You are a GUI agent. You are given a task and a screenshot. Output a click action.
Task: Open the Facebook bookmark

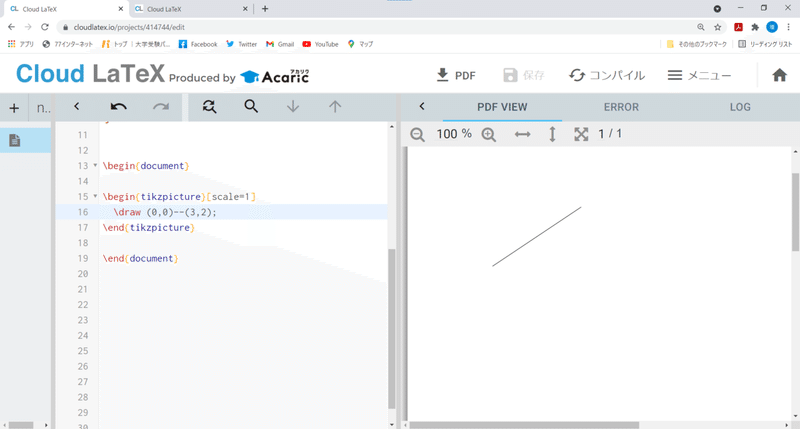(x=198, y=44)
